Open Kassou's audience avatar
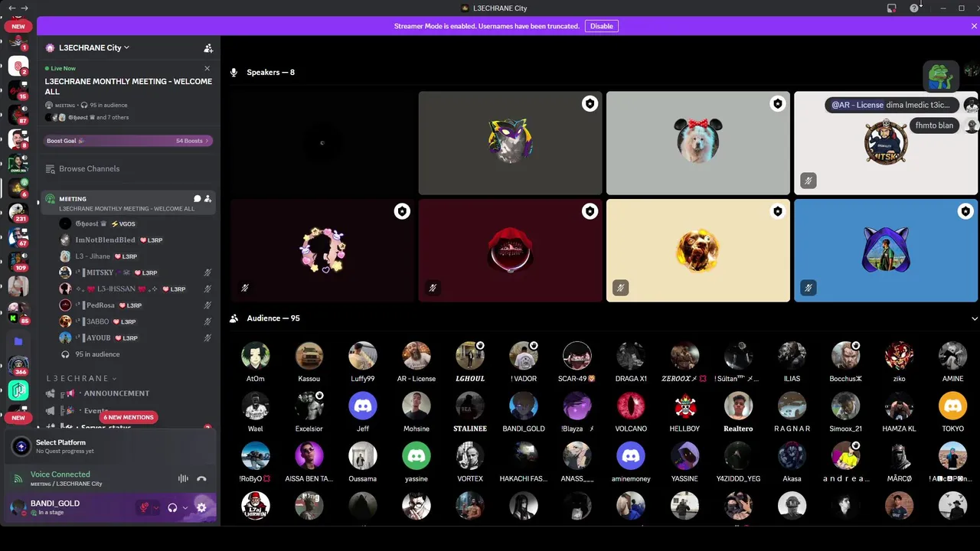This screenshot has height=551, width=980. click(x=309, y=356)
